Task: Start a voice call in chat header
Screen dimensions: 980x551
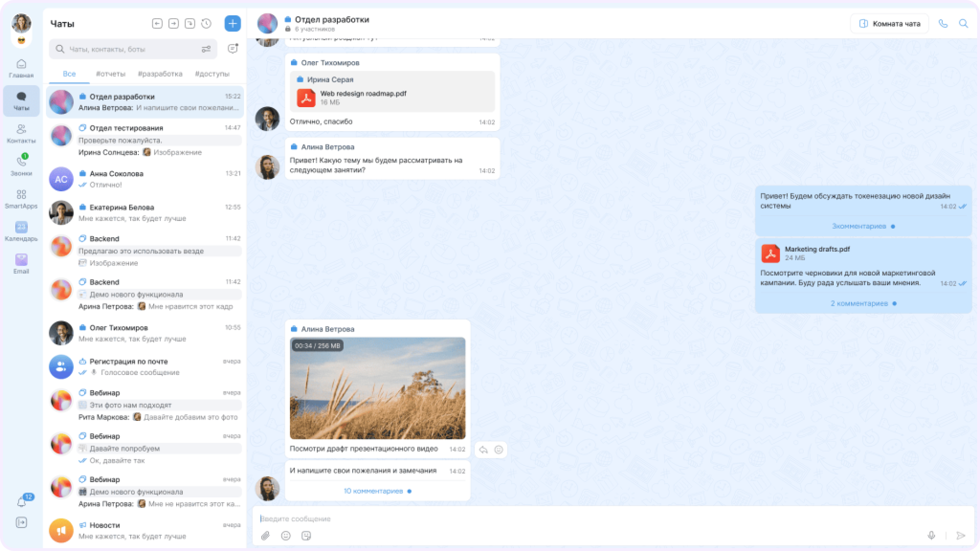Action: coord(943,23)
